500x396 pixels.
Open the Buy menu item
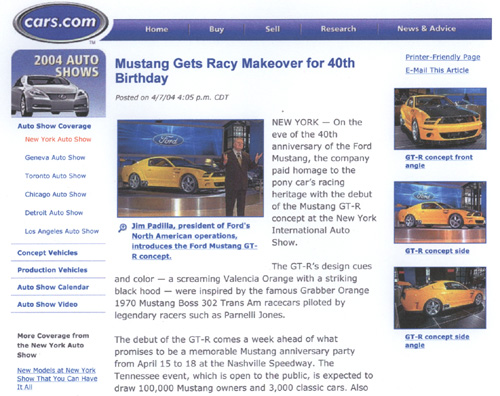(216, 29)
